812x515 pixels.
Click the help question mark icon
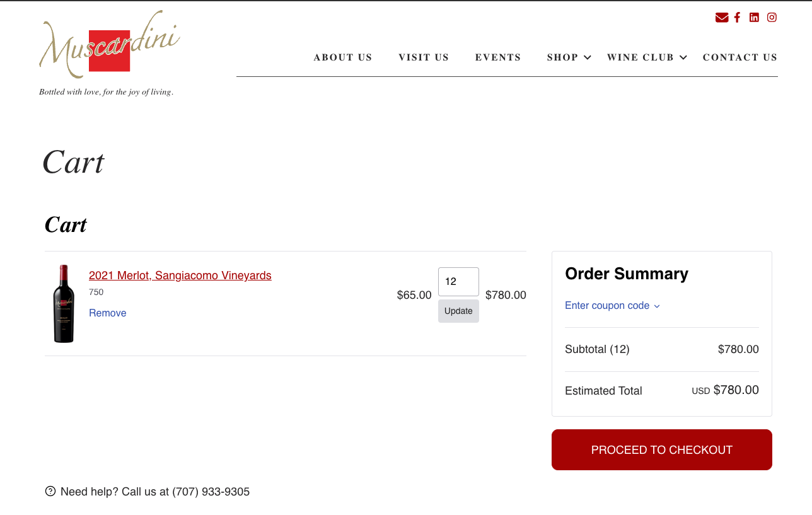pyautogui.click(x=50, y=491)
